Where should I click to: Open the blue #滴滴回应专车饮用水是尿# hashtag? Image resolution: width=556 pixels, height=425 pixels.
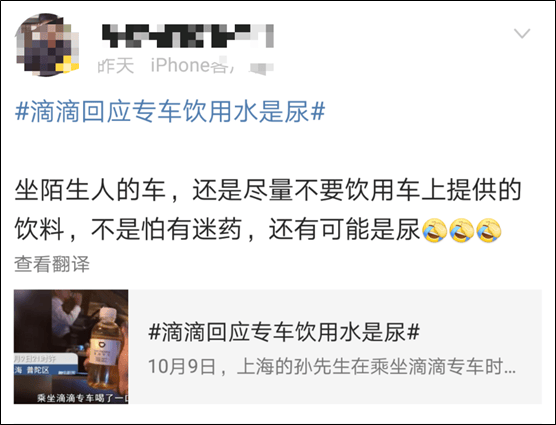pyautogui.click(x=170, y=111)
